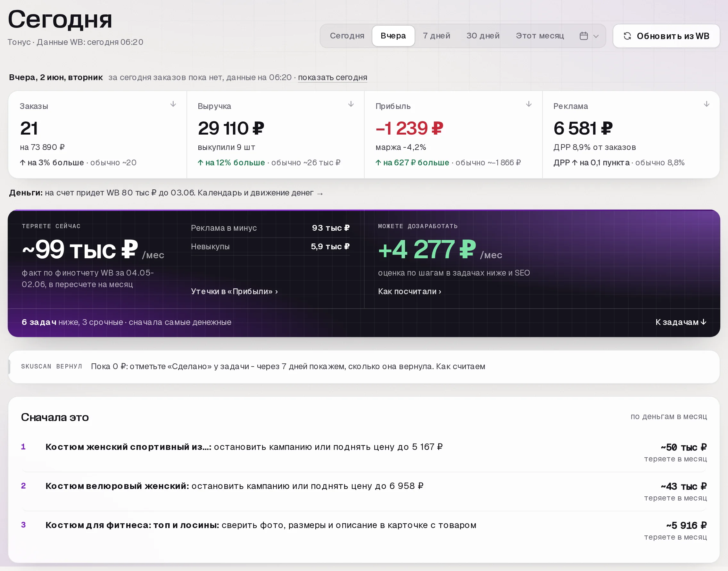Click the refresh icon in Обновить из WB

pyautogui.click(x=627, y=36)
